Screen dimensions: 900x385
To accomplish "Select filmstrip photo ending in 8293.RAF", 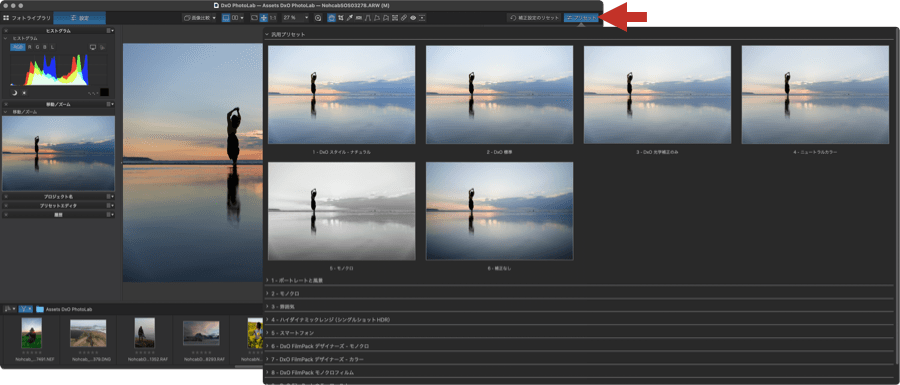I will (201, 333).
